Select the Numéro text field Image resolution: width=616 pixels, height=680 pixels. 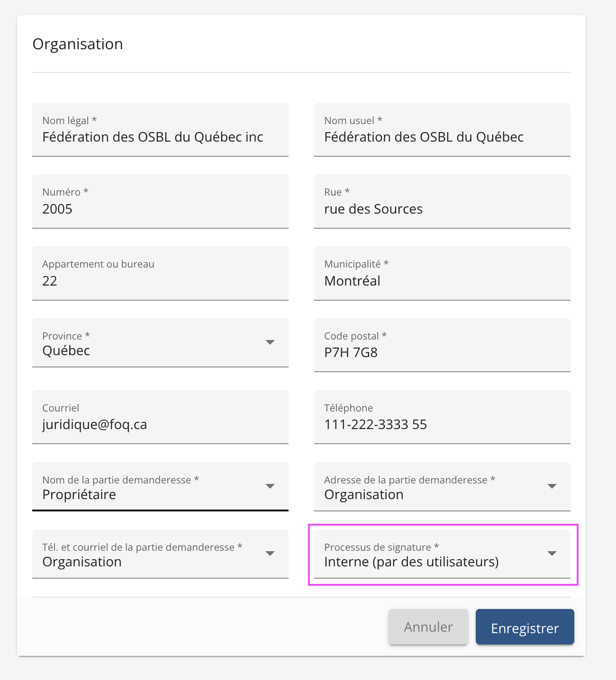tap(160, 209)
